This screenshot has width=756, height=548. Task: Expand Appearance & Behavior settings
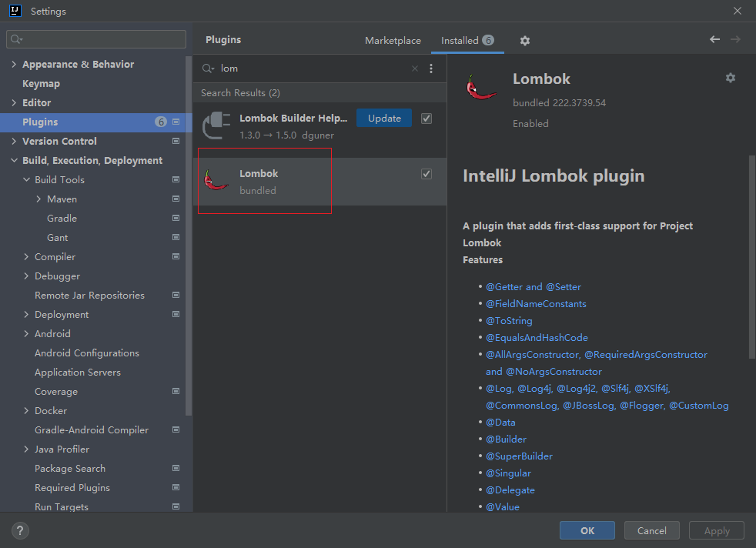14,65
